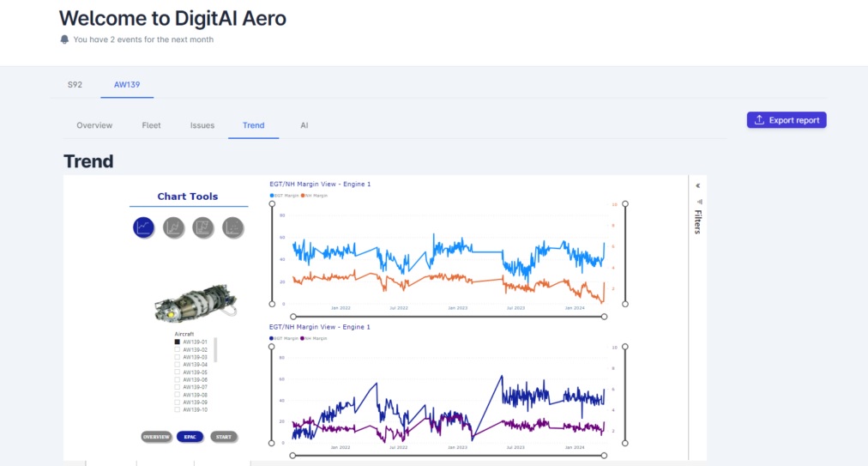Select the third gray chart tool icon
The height and width of the screenshot is (466, 868).
(203, 227)
